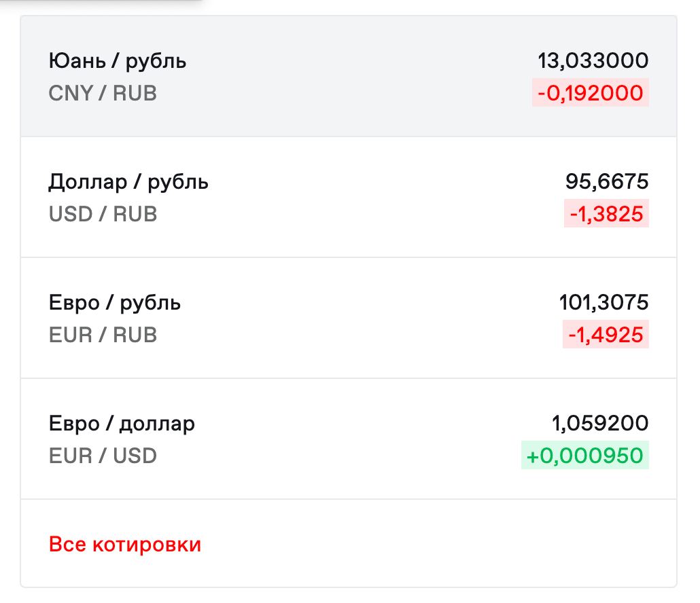Open the Евро / доллар pair title
Screen dimensions: 700x603
[x=122, y=424]
